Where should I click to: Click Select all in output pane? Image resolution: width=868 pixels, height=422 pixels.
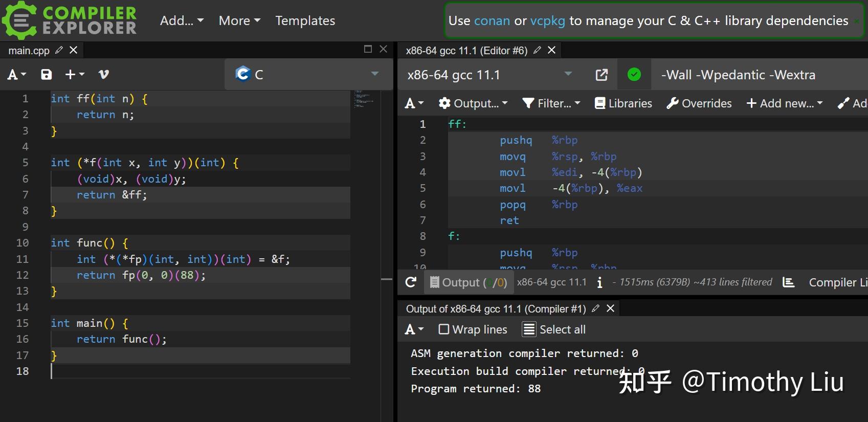[x=554, y=329]
